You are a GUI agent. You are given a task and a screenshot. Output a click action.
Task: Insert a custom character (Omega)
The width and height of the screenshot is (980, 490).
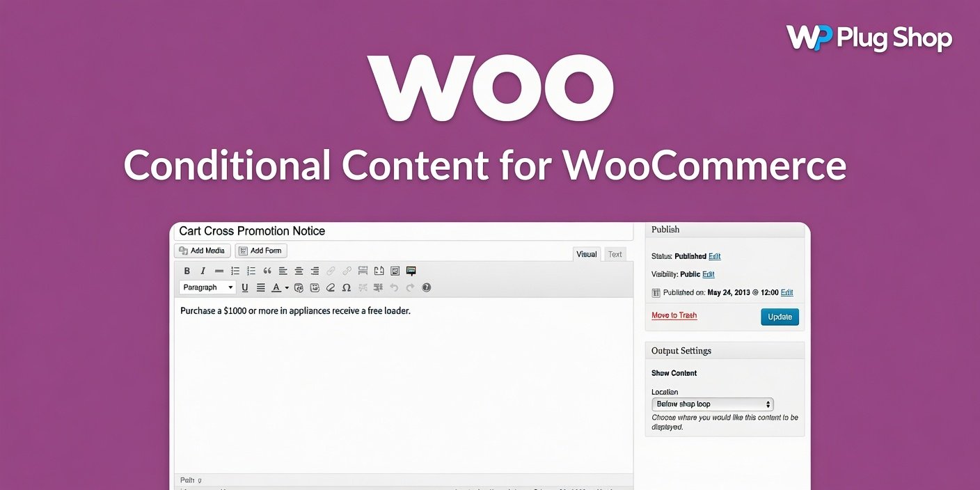(346, 287)
